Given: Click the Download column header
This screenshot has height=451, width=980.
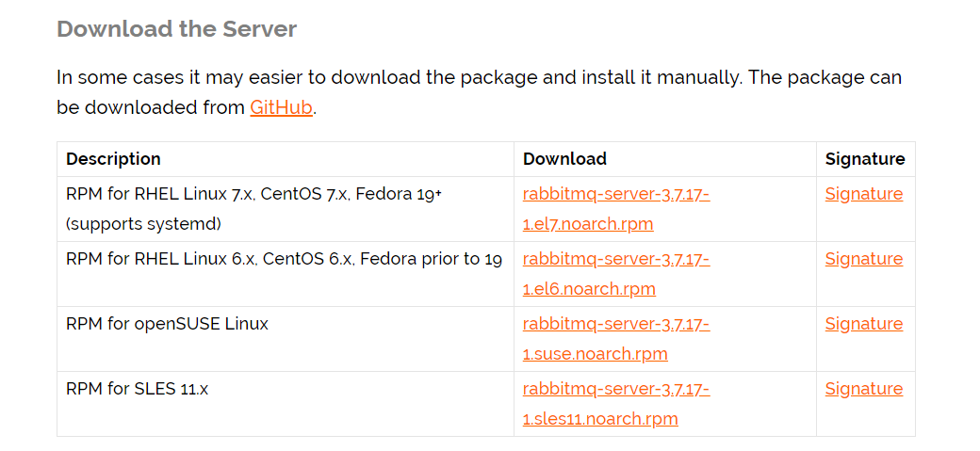Looking at the screenshot, I should (x=564, y=159).
